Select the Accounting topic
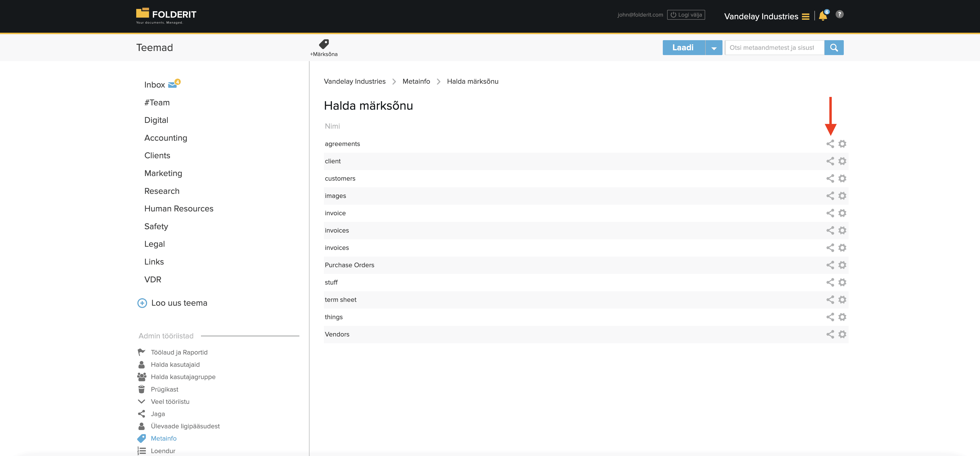The image size is (980, 456). 166,138
